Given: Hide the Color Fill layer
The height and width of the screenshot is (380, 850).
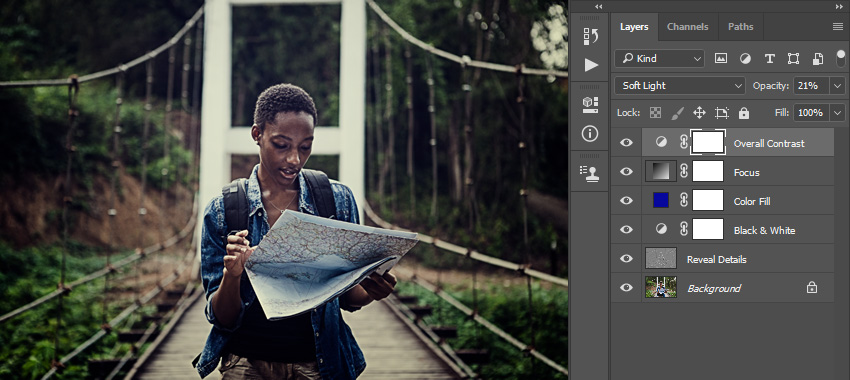Looking at the screenshot, I should pyautogui.click(x=627, y=201).
